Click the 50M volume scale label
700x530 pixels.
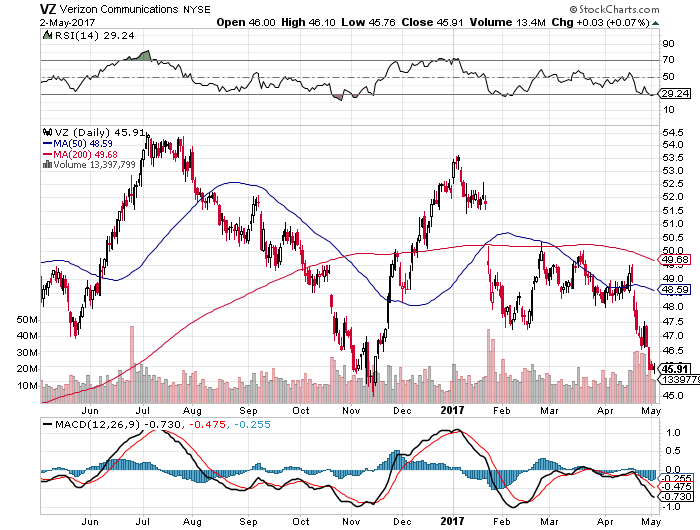point(27,320)
